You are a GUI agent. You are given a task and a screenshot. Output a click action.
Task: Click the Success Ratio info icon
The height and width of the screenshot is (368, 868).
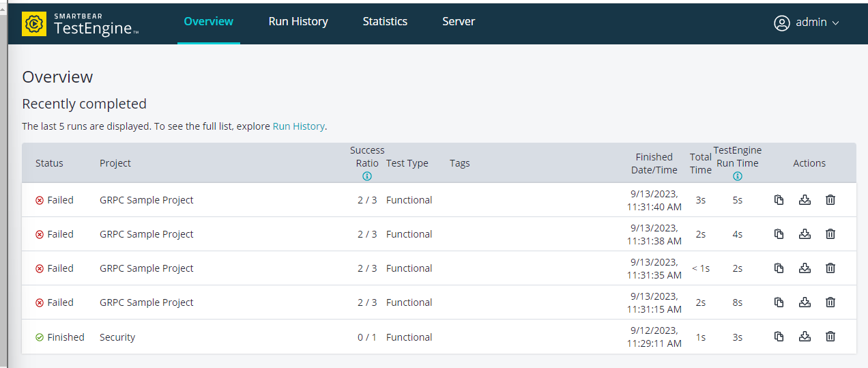(367, 176)
